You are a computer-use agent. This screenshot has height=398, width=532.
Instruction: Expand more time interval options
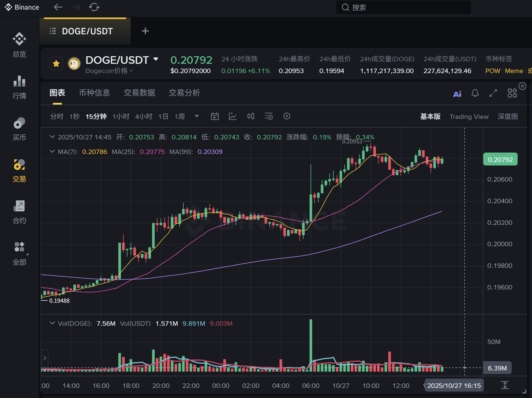click(197, 116)
